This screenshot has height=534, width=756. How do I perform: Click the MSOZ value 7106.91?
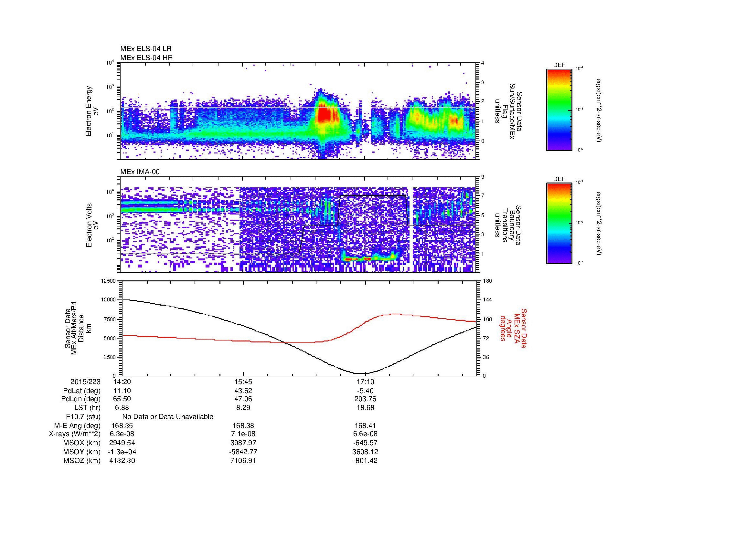point(243,461)
